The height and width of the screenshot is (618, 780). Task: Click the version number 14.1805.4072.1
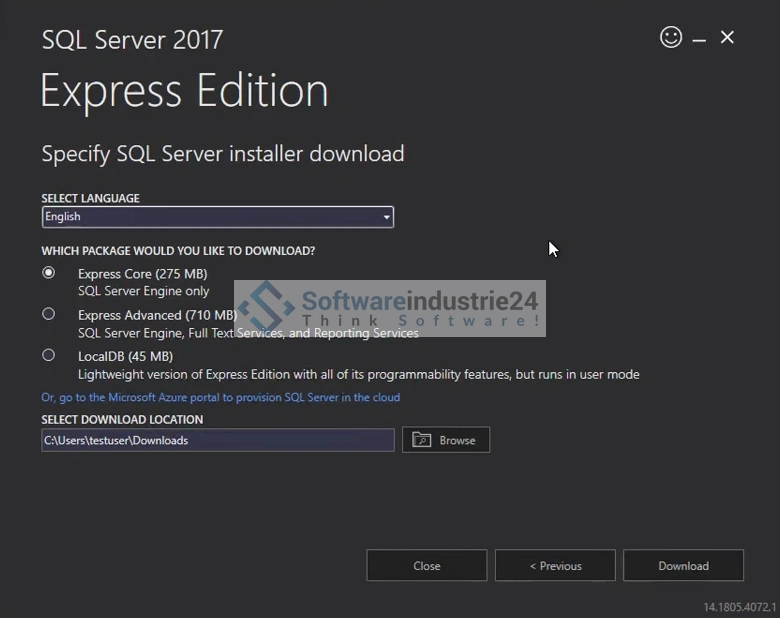739,607
